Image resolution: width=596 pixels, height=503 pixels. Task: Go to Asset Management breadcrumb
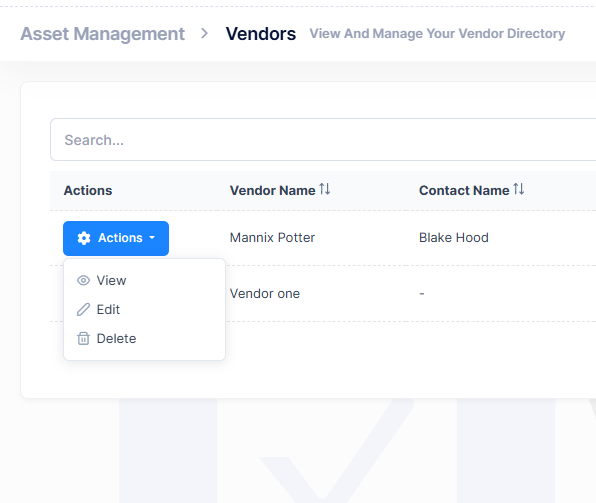(x=103, y=34)
